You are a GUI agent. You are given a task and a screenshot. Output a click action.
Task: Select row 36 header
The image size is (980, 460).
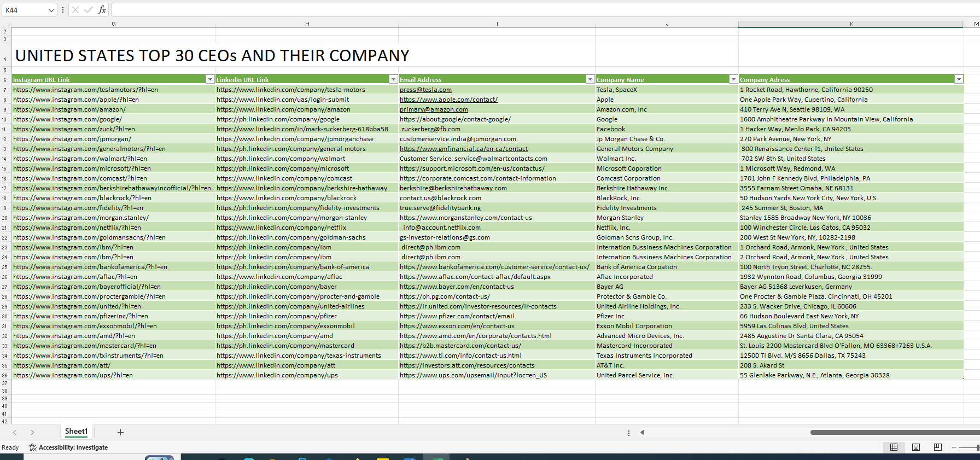tap(5, 375)
